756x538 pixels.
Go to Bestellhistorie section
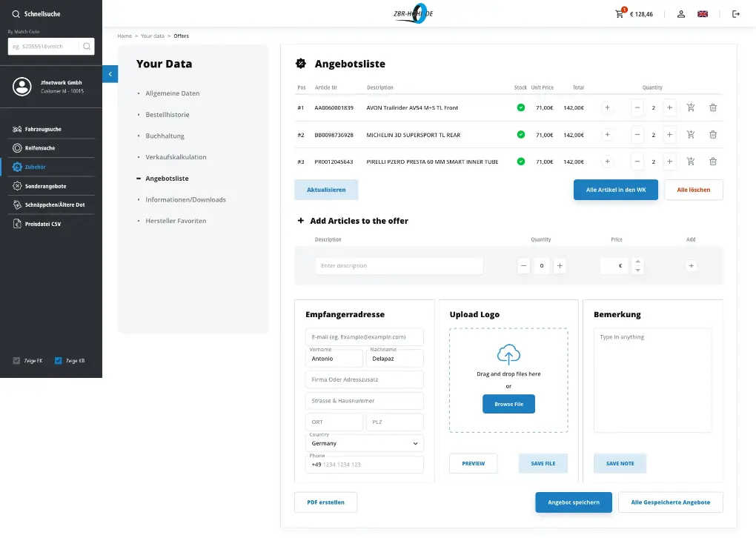tap(168, 114)
